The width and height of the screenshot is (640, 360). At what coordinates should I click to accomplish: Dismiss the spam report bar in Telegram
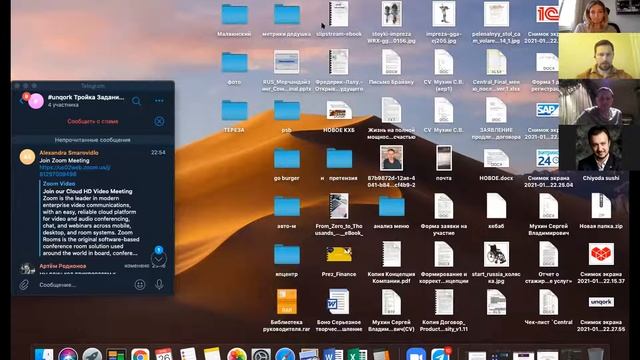(x=159, y=121)
